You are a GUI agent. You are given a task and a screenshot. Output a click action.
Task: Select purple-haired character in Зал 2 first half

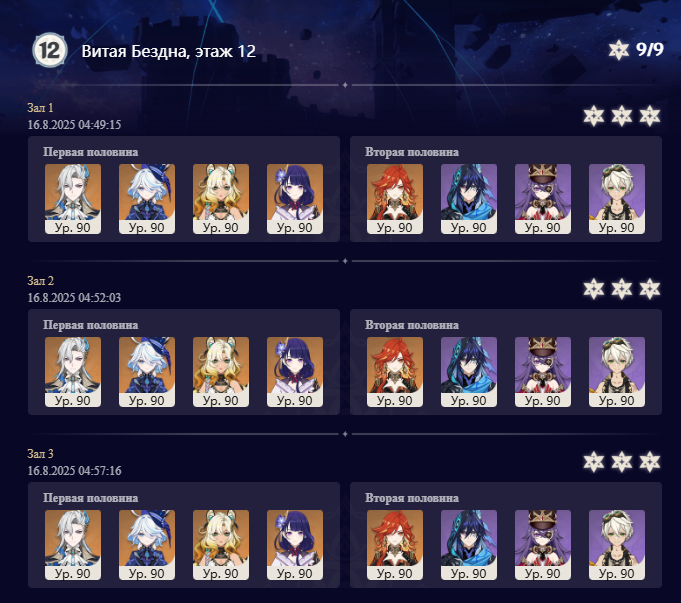(x=295, y=372)
